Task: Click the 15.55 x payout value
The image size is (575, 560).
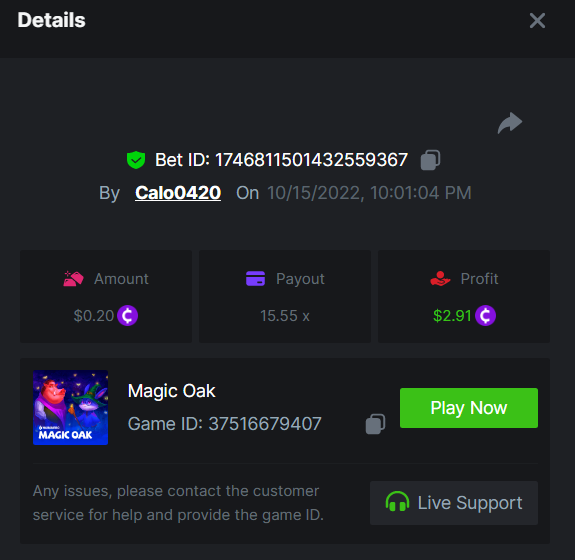Action: coord(285,316)
